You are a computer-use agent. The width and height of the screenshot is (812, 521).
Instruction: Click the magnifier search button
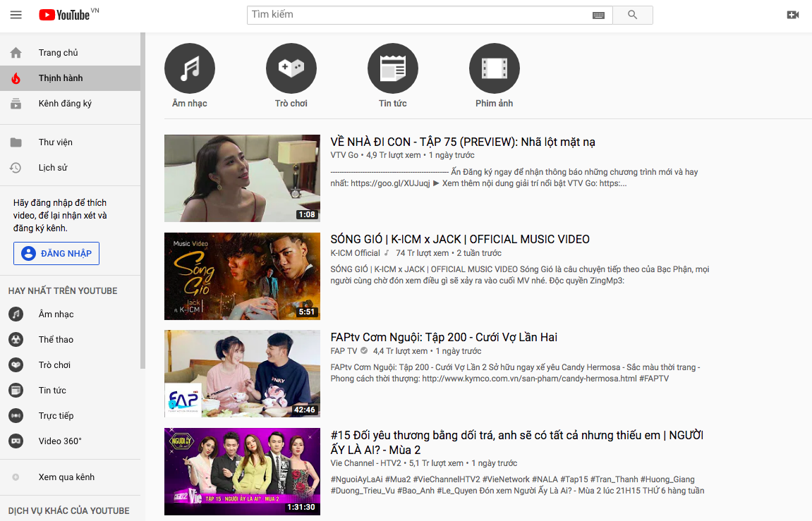632,15
